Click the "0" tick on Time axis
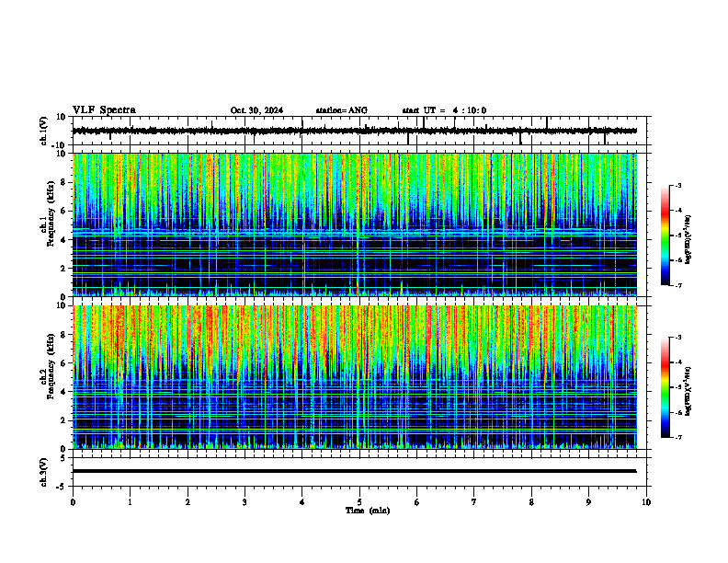Screen dimensions: 728x563 [73, 502]
